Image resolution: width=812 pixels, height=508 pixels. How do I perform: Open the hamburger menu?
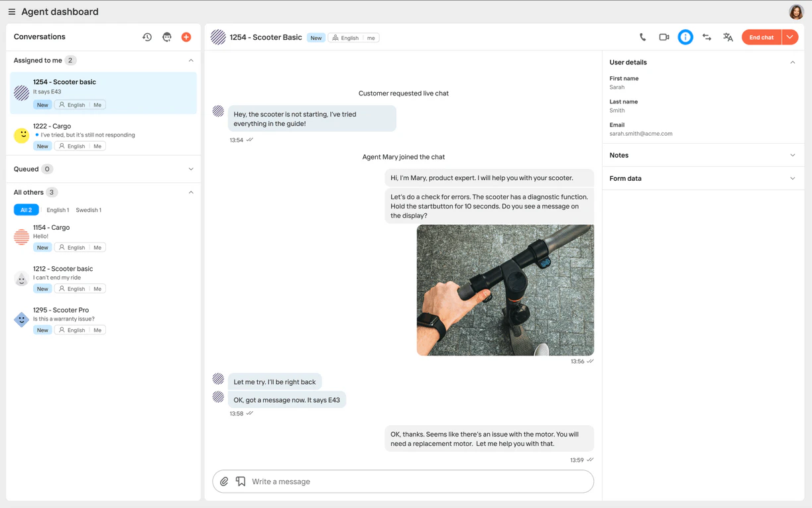pyautogui.click(x=11, y=12)
